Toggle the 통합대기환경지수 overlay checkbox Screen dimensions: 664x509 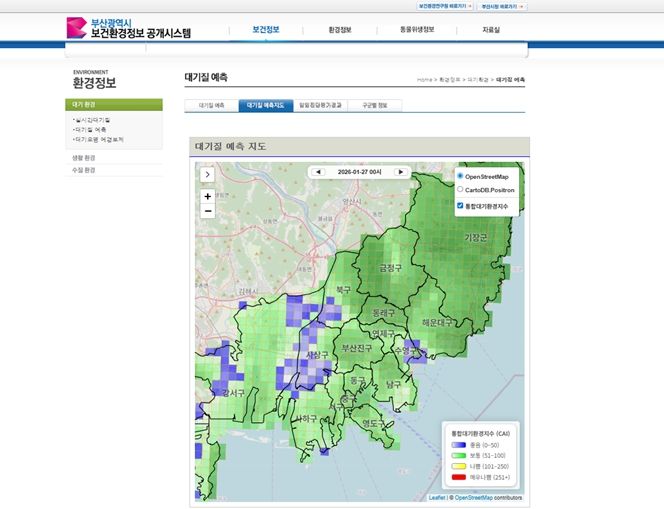460,206
